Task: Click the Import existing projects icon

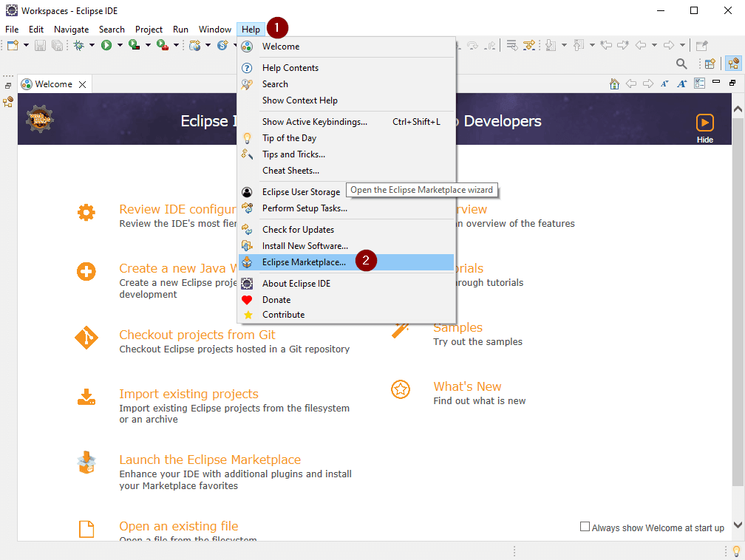Action: point(86,396)
